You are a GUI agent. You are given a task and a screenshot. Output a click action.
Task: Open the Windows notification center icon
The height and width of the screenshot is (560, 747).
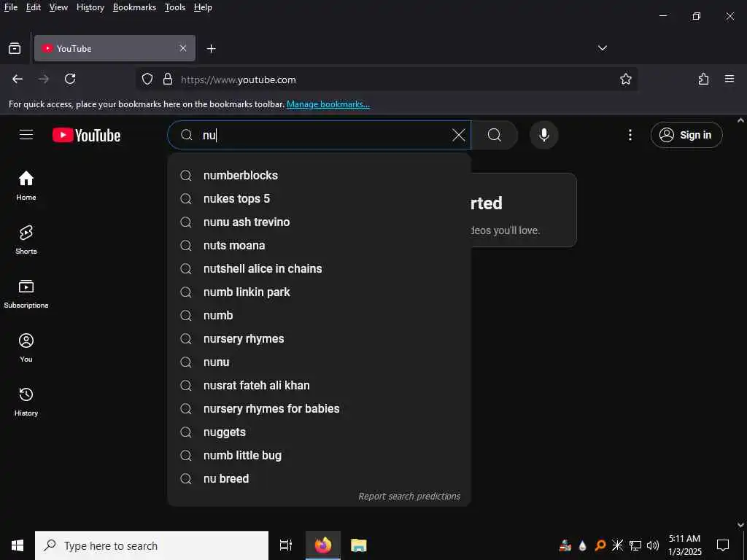(723, 545)
